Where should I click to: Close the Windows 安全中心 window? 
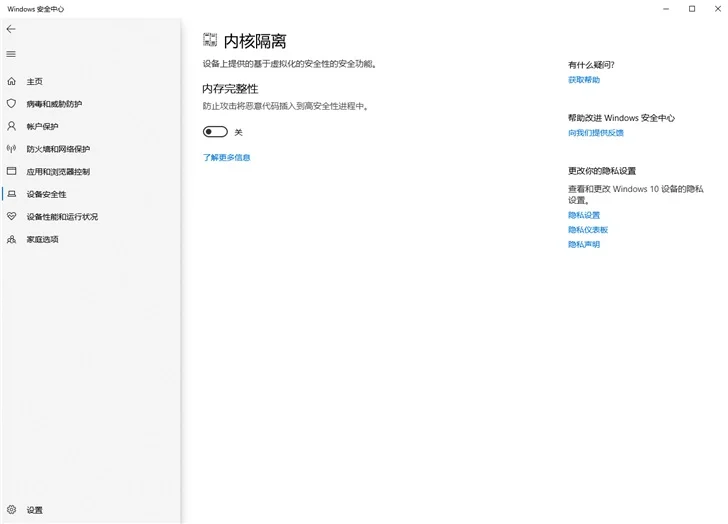point(717,9)
